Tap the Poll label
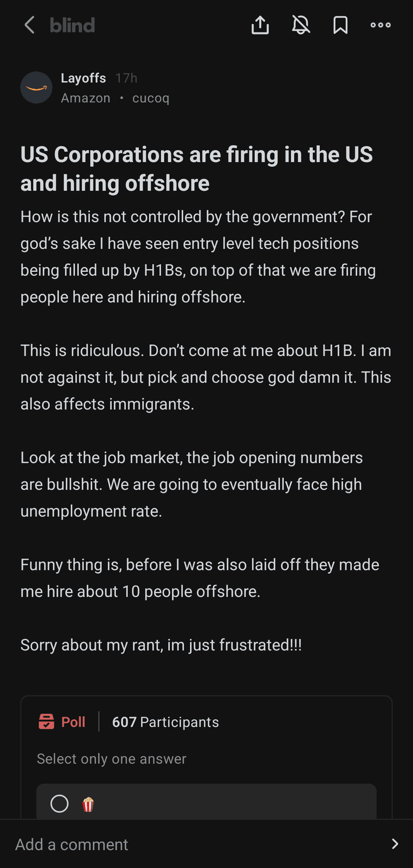This screenshot has width=413, height=868. pyautogui.click(x=73, y=722)
